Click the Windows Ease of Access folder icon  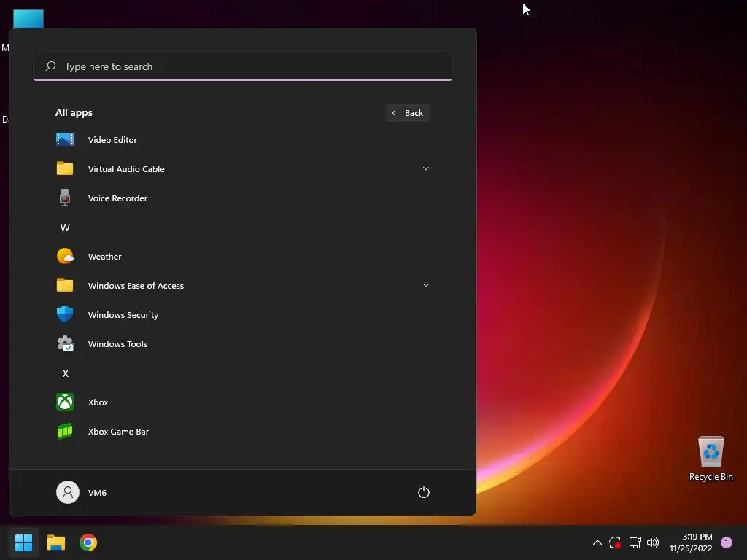[65, 285]
